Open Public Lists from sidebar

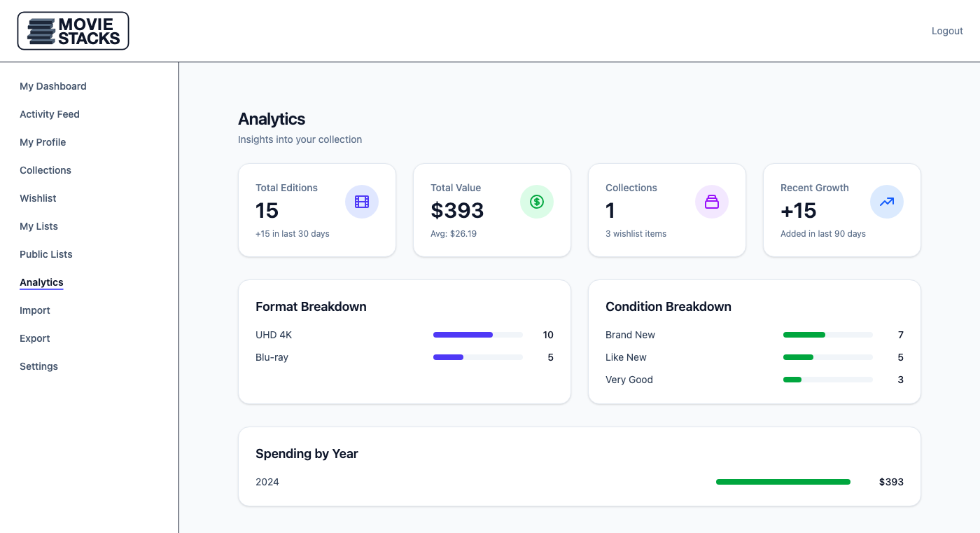pos(46,254)
